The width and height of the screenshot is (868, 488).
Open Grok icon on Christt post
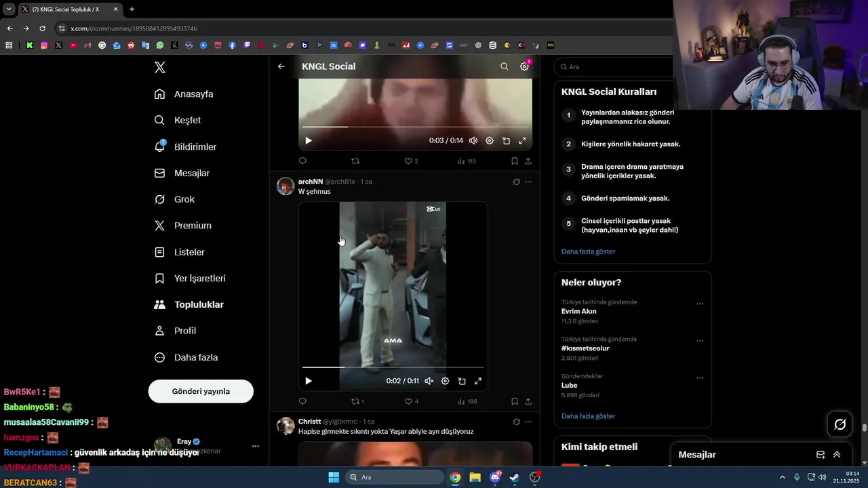tap(516, 422)
